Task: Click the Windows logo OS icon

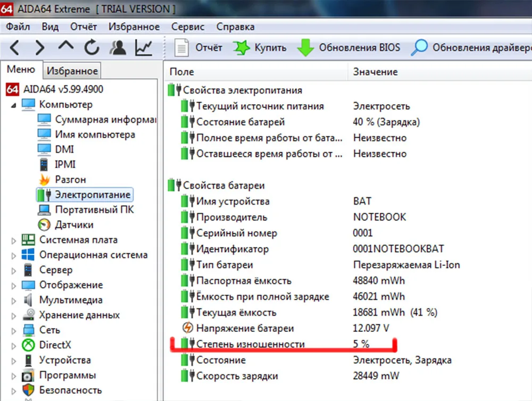Action: click(28, 254)
